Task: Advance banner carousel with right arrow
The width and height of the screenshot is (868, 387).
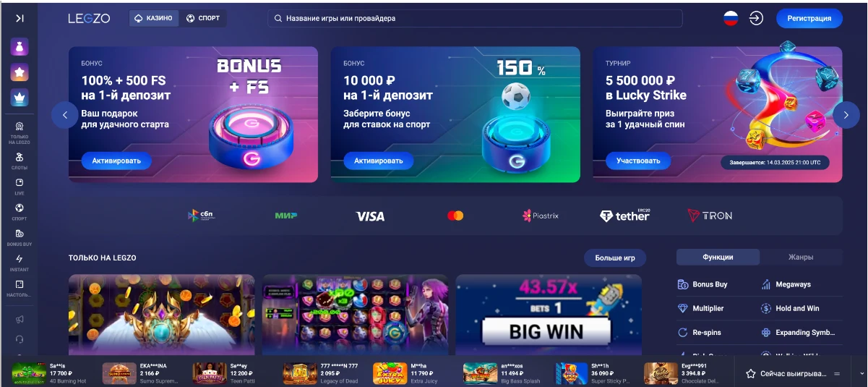Action: click(x=846, y=114)
